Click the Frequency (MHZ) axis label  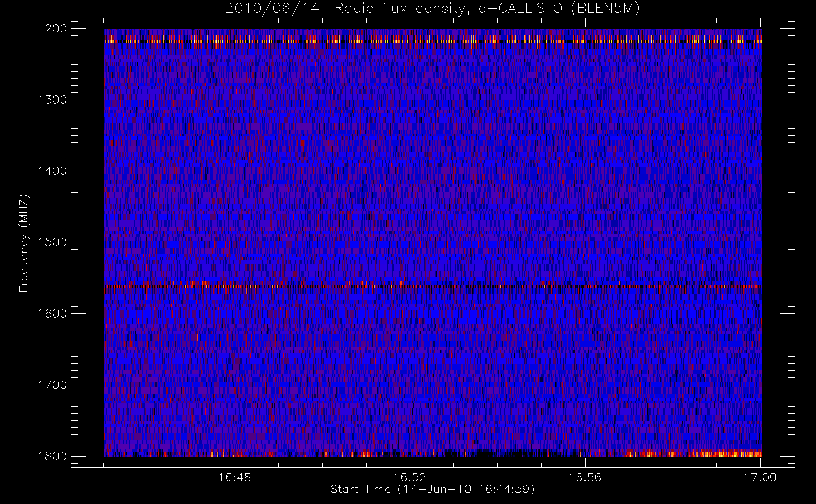23,243
